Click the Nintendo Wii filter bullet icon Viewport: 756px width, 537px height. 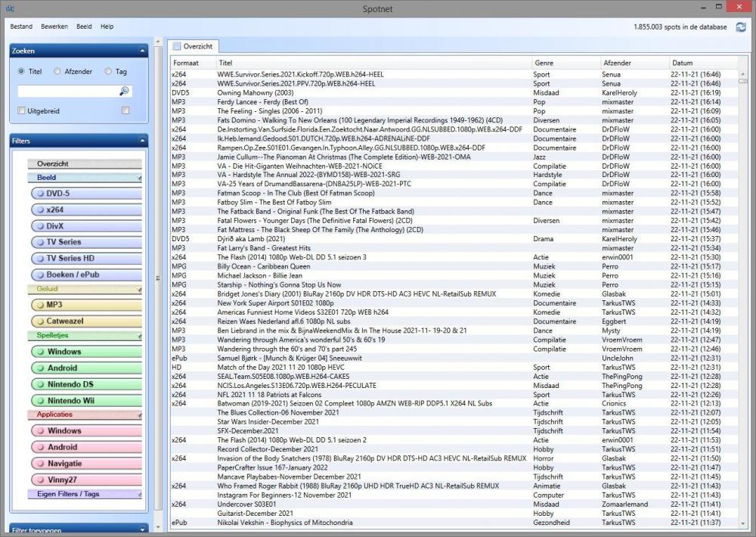[39, 400]
